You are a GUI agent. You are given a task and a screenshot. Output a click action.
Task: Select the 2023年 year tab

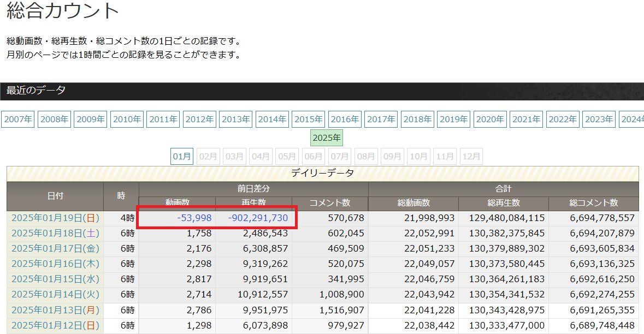599,120
